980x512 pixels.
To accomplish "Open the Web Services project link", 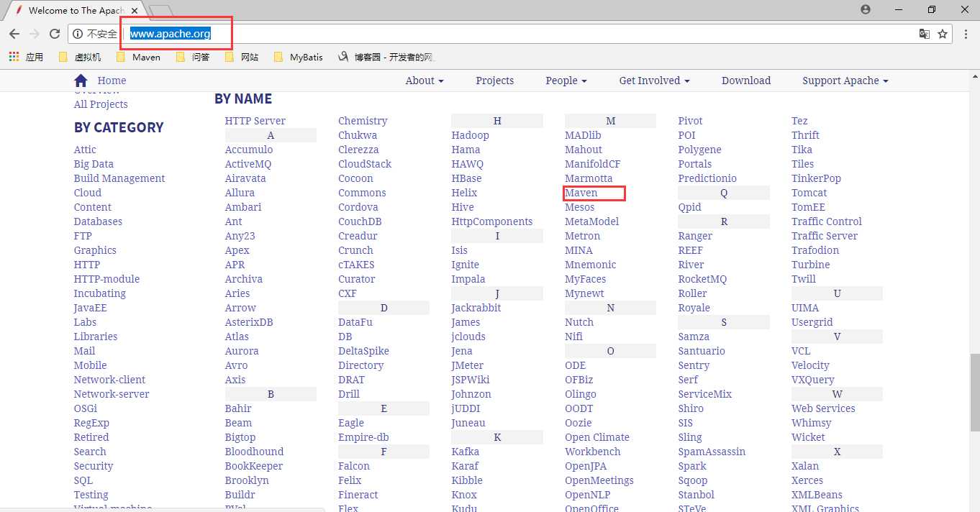I will pos(823,408).
